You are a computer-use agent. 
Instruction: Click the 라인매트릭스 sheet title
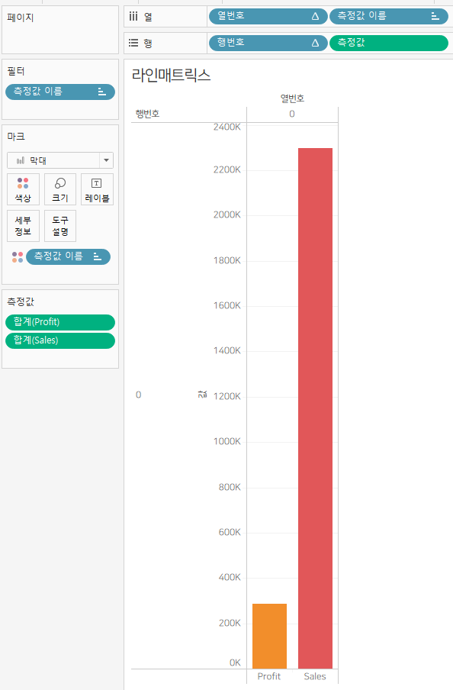pyautogui.click(x=171, y=75)
